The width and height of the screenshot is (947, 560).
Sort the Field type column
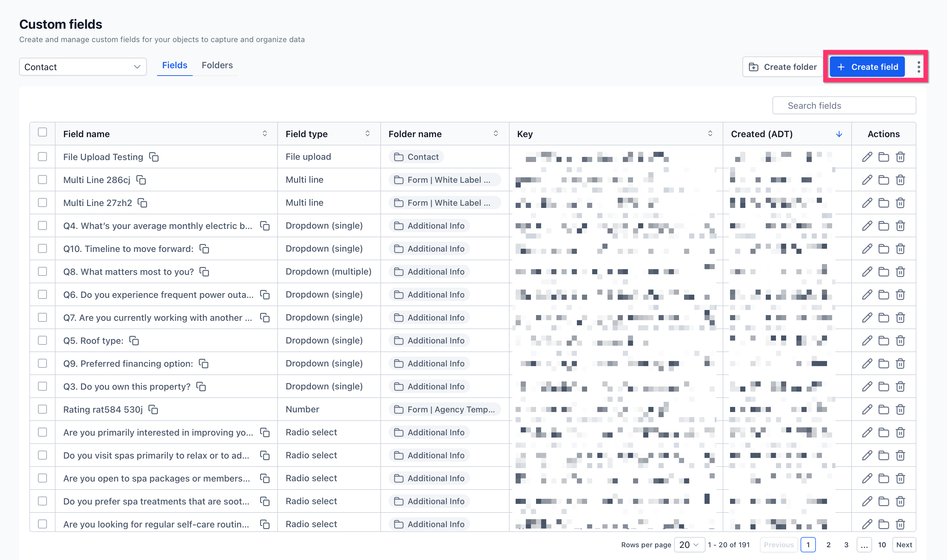(x=367, y=134)
